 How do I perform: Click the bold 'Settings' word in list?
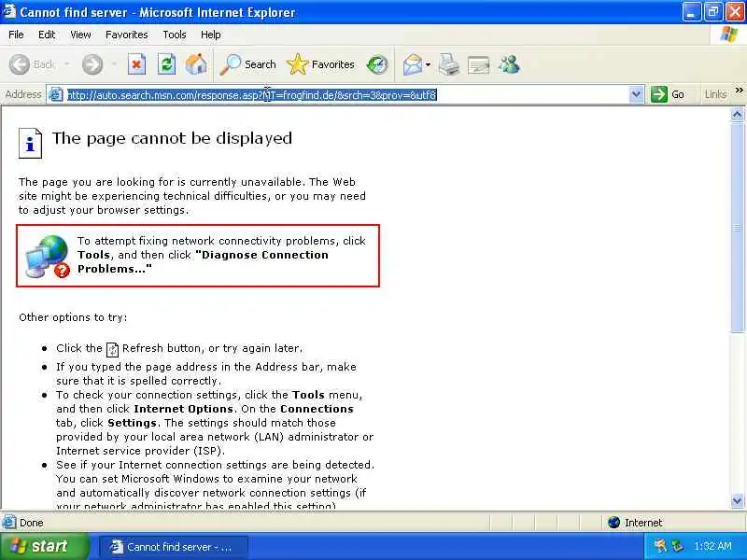click(x=132, y=423)
